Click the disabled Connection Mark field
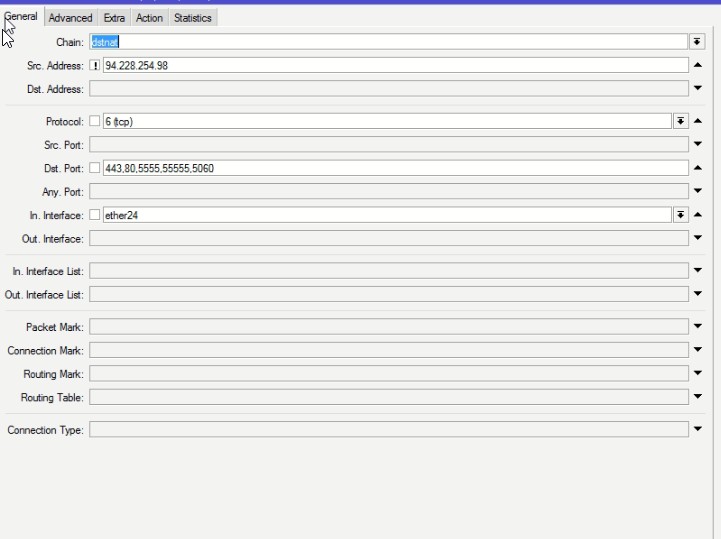The height and width of the screenshot is (539, 721). [x=389, y=350]
